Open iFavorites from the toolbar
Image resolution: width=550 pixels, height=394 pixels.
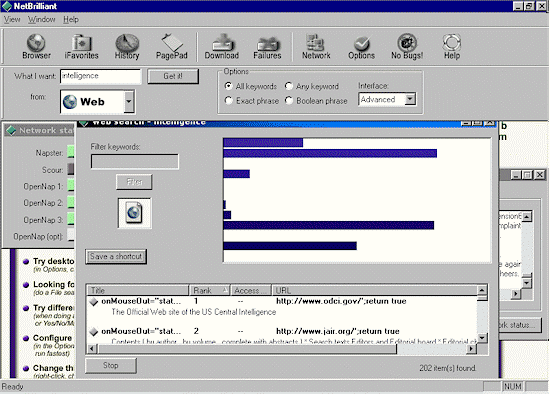coord(81,47)
